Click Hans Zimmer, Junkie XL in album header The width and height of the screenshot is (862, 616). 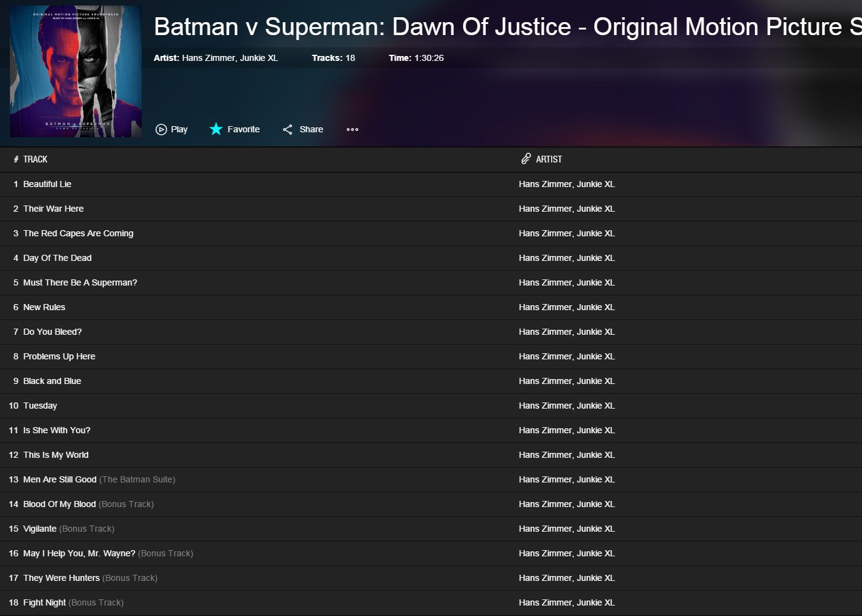(230, 58)
